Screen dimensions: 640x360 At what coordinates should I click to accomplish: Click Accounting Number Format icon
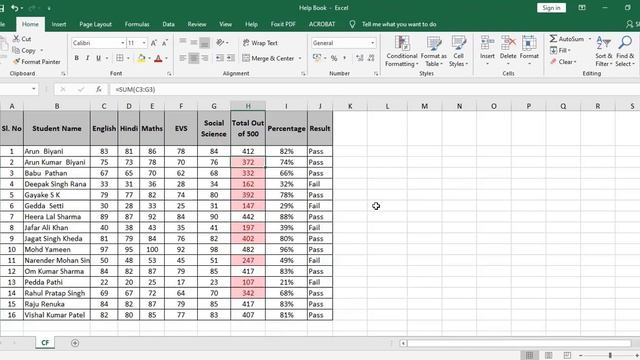(317, 58)
